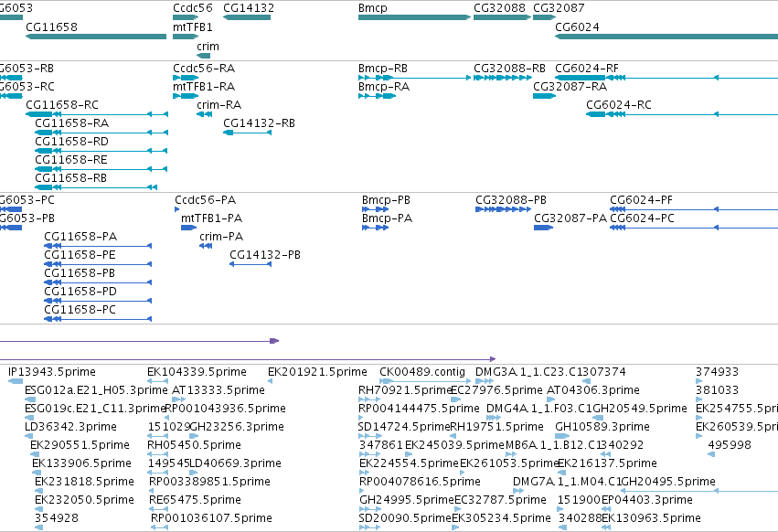
Task: Click transcript mtTFB1-RA
Action: coord(186,96)
